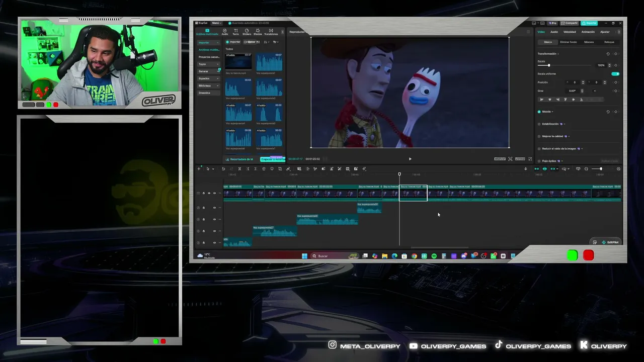Click the Exportar button
The width and height of the screenshot is (644, 362).
pyautogui.click(x=589, y=23)
